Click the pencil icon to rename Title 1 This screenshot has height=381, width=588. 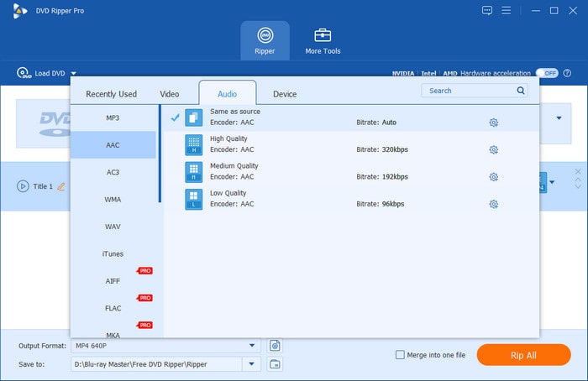(60, 186)
